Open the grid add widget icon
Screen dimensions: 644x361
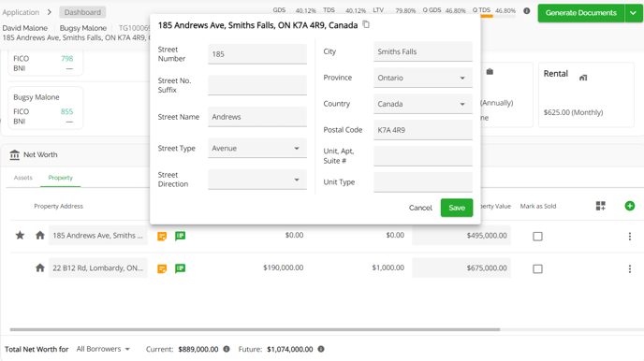[600, 206]
